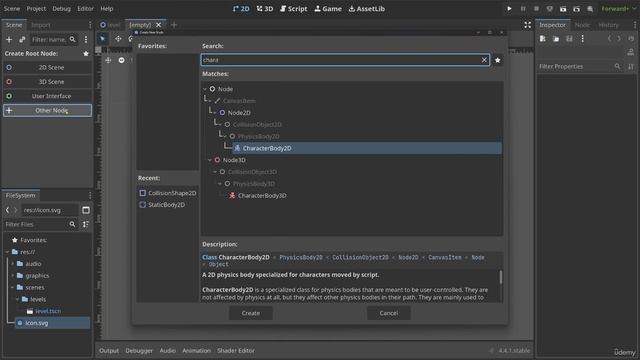The image size is (640, 360).
Task: Favorite the root node type star
Action: click(x=86, y=53)
